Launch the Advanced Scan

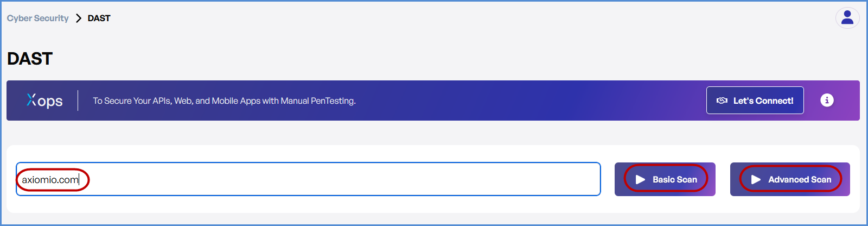click(x=790, y=179)
